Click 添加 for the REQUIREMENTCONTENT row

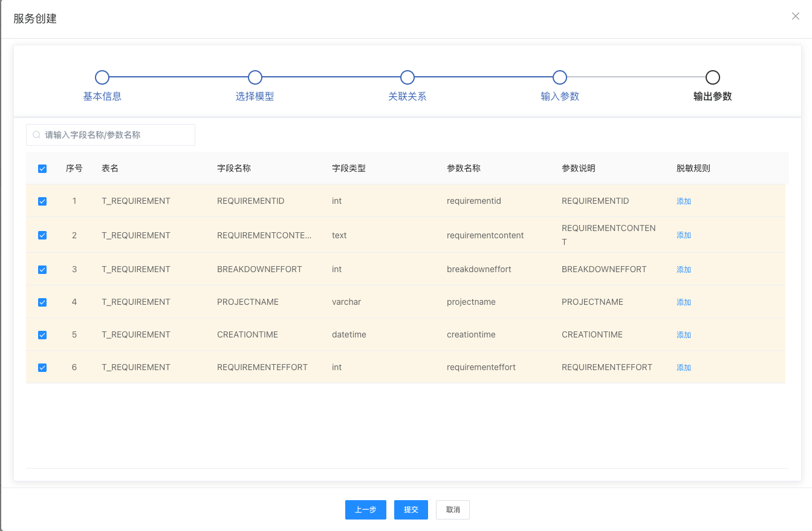[x=683, y=235]
